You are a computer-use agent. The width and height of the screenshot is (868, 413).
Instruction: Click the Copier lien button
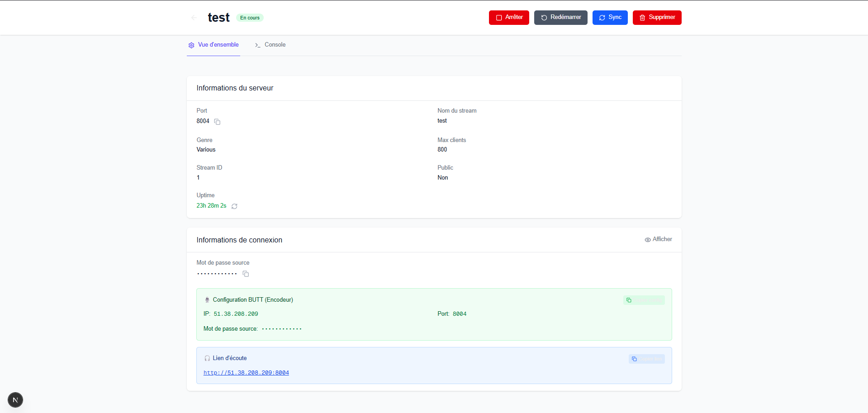(646, 359)
